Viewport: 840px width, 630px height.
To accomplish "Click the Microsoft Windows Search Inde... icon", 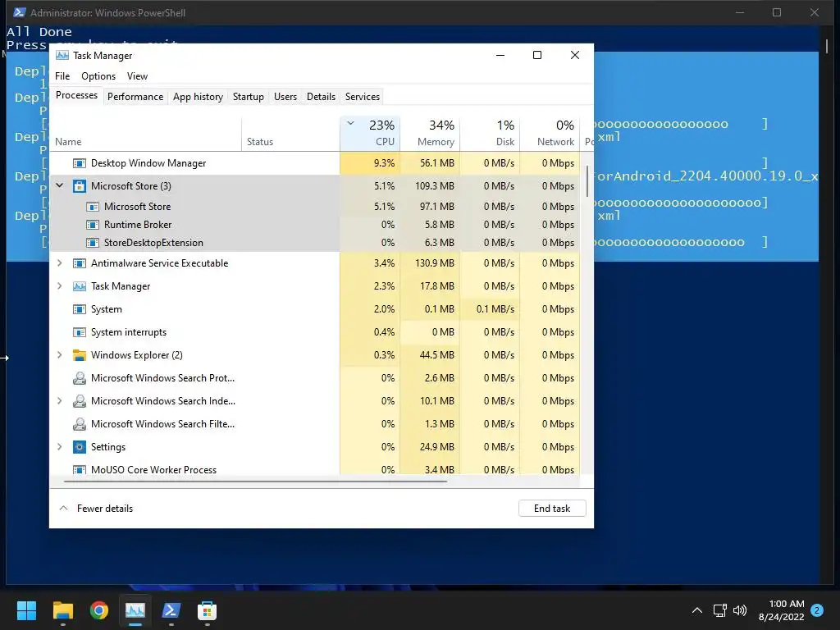I will (80, 401).
